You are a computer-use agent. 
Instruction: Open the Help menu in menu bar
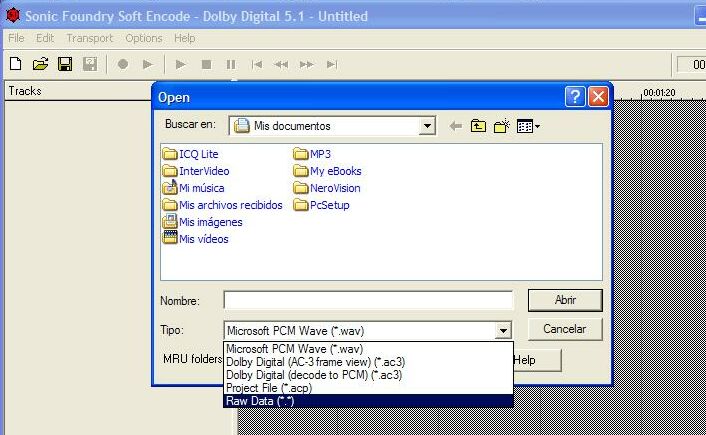pos(185,38)
